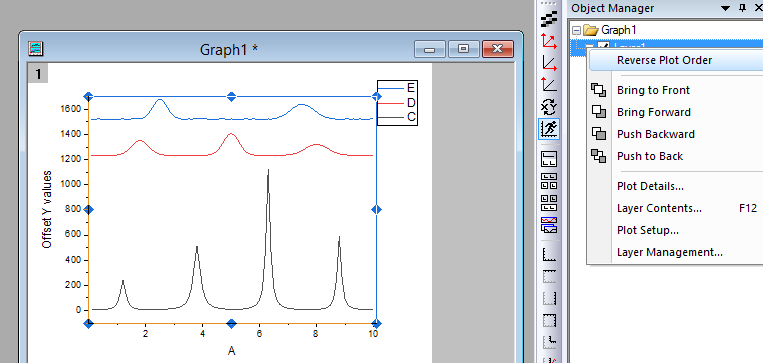
Task: Click the Rescale Y axis icon
Action: pyautogui.click(x=549, y=85)
